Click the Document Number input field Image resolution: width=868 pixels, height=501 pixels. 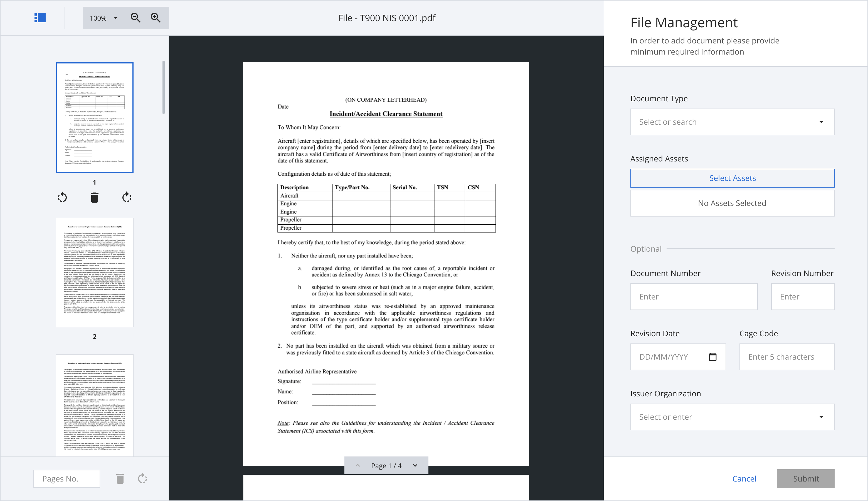[693, 296]
